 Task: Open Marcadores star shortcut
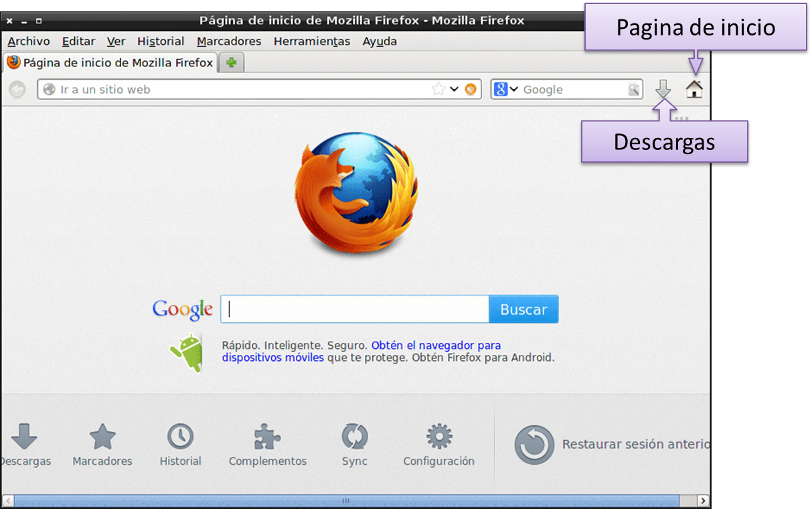[x=102, y=445]
